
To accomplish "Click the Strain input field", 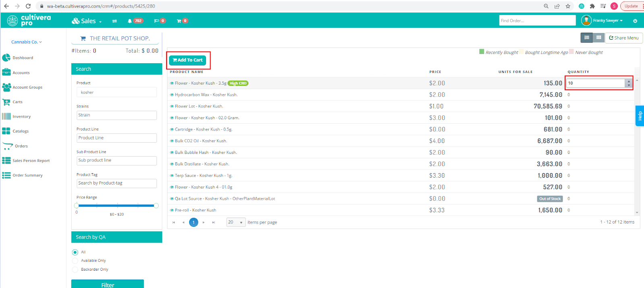I will pyautogui.click(x=117, y=115).
